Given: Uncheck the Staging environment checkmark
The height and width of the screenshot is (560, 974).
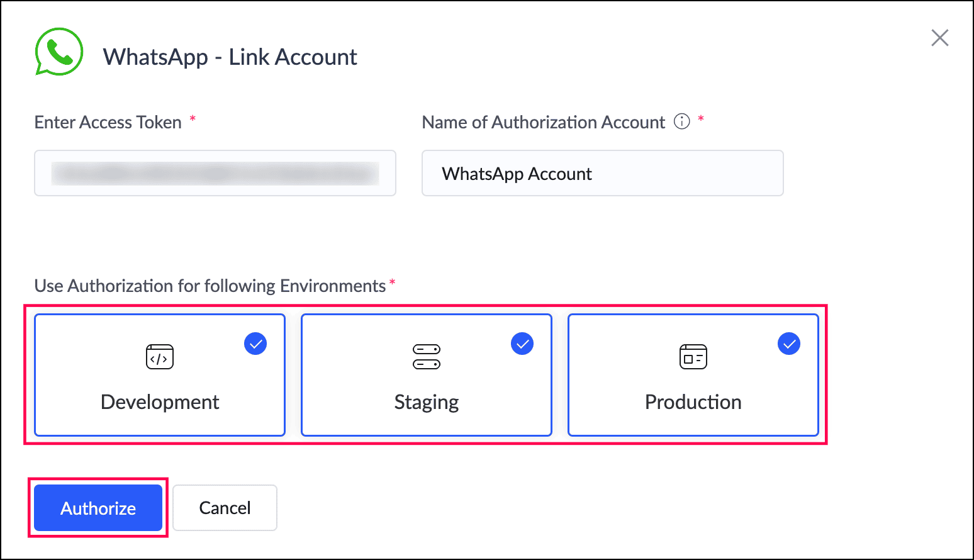Looking at the screenshot, I should [522, 344].
